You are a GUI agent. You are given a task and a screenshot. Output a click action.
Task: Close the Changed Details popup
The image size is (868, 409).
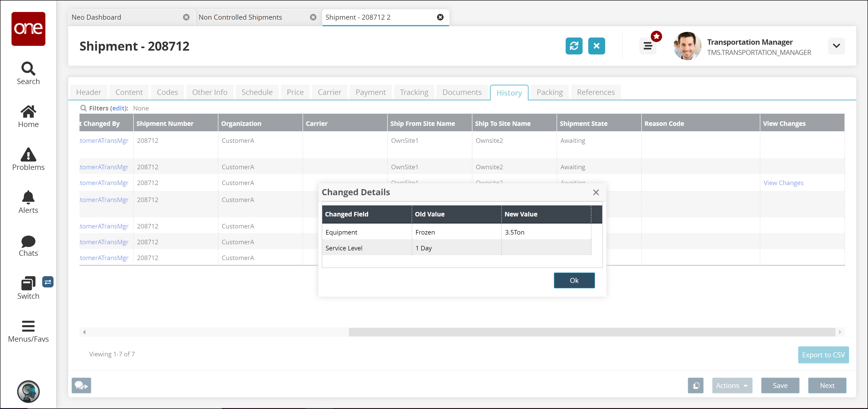coord(596,192)
